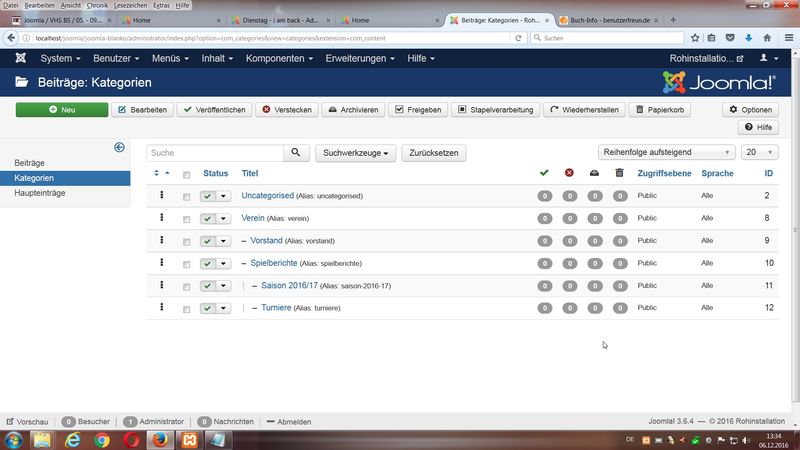800x450 pixels.
Task: Select the Spielberichte row checkbox
Action: [187, 264]
